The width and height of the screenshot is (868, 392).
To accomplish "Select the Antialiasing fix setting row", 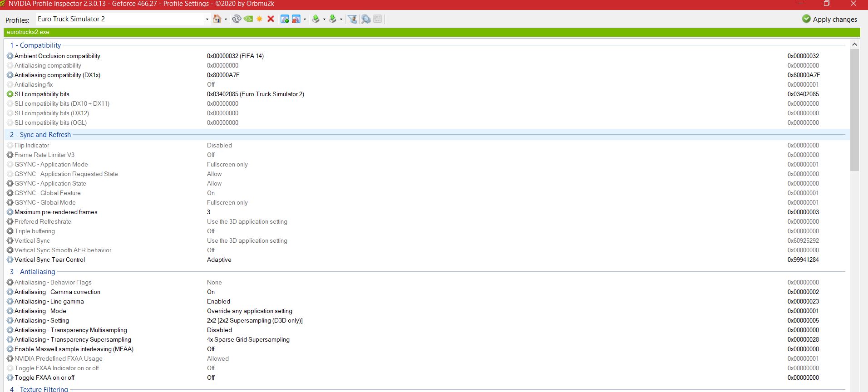I will point(427,85).
